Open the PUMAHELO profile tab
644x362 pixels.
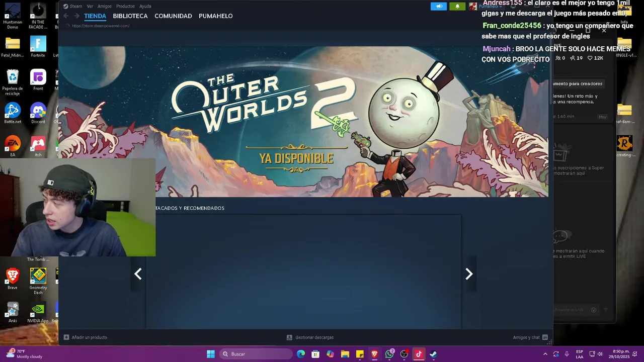215,16
